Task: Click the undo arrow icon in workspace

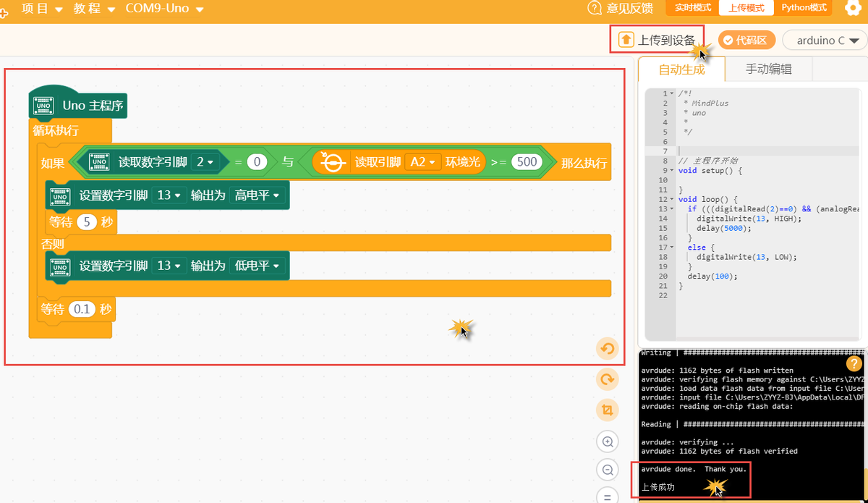Action: point(607,349)
